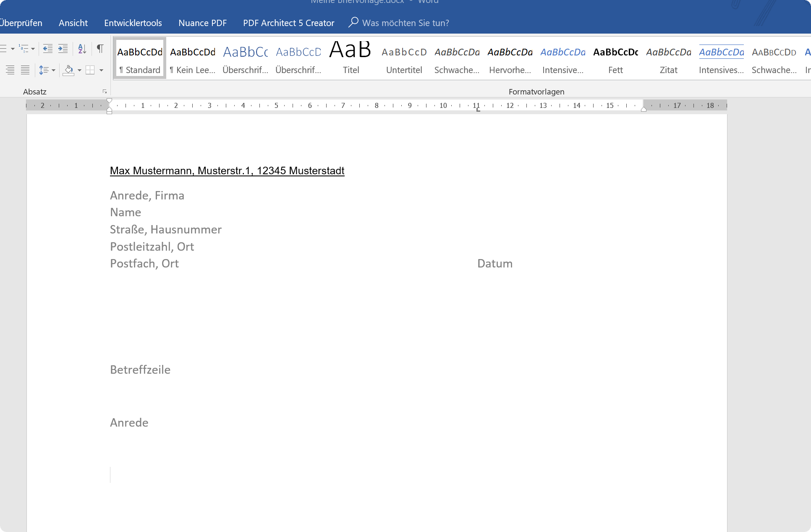Toggle paragraph marks display
The width and height of the screenshot is (811, 532).
pos(100,49)
